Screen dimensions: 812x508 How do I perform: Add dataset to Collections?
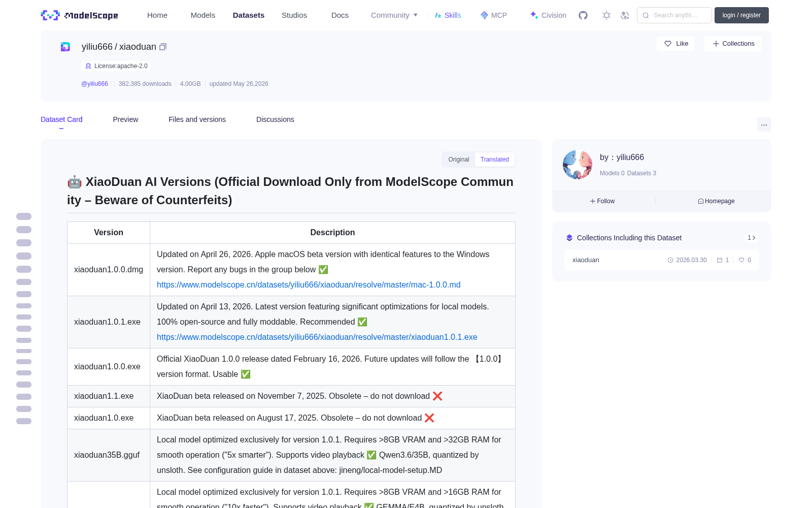[733, 44]
